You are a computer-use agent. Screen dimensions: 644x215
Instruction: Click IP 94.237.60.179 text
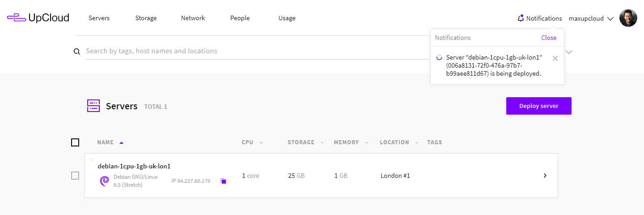tap(191, 181)
